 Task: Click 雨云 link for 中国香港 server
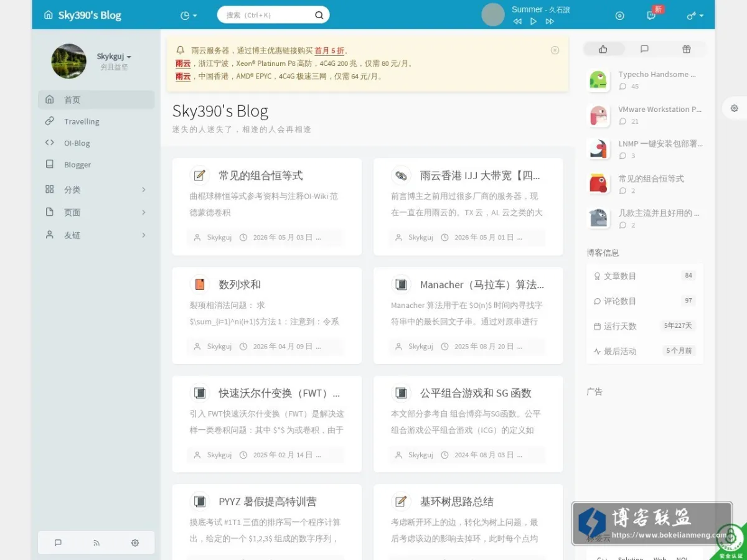183,77
